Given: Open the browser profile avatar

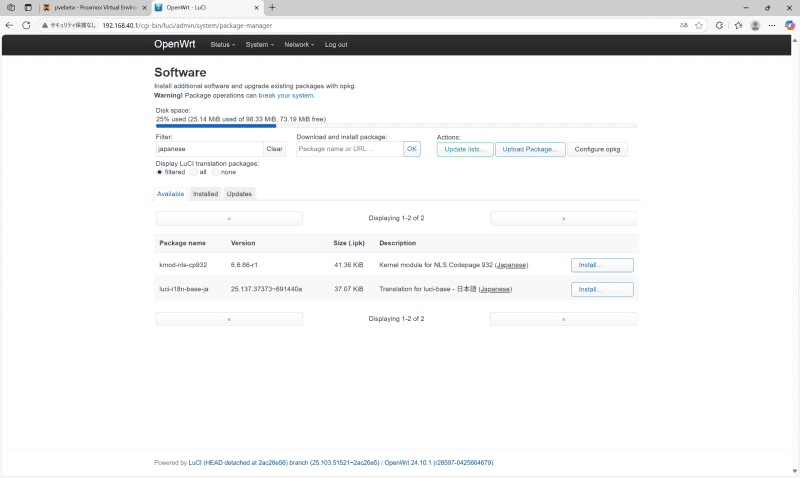Looking at the screenshot, I should point(755,25).
